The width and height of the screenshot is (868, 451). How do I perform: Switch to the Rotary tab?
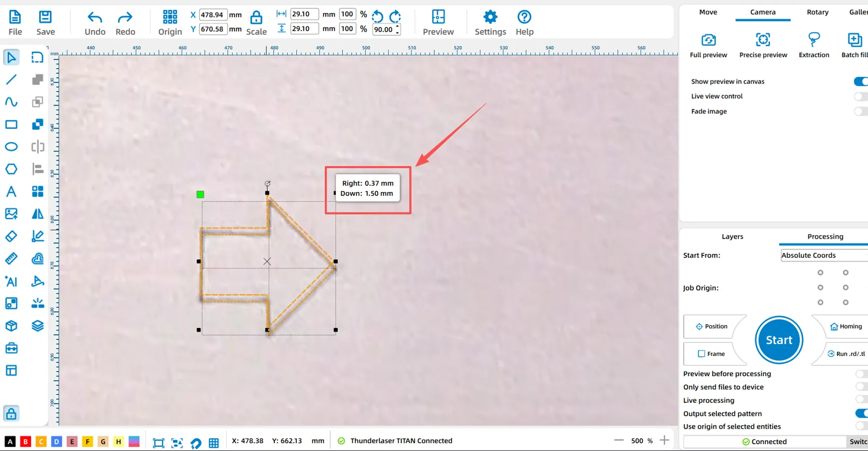click(x=817, y=12)
